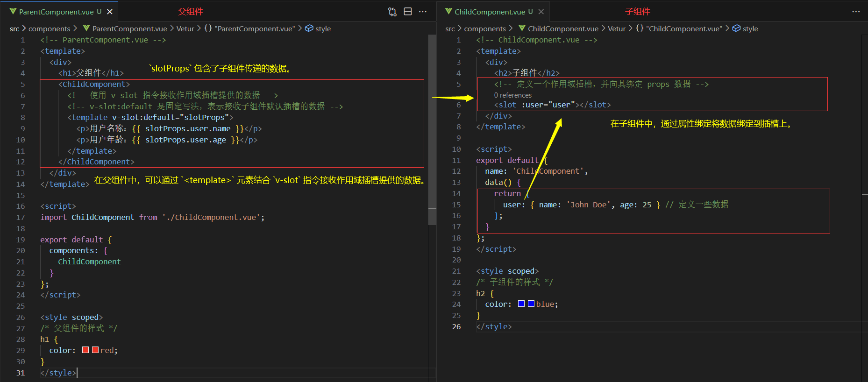Viewport: 868px width, 382px height.
Task: Click the slotProps.user.age interpolation line
Action: point(167,140)
